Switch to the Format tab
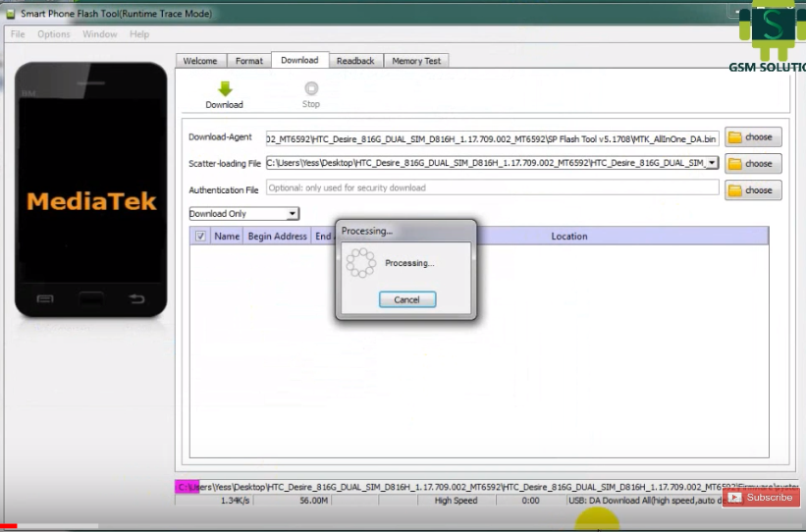Image resolution: width=806 pixels, height=532 pixels. tap(248, 61)
